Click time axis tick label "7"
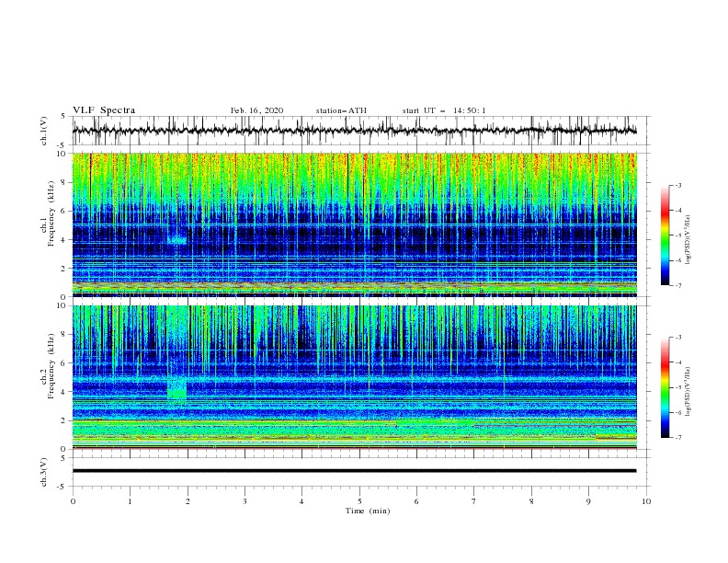The width and height of the screenshot is (728, 563). pyautogui.click(x=474, y=501)
